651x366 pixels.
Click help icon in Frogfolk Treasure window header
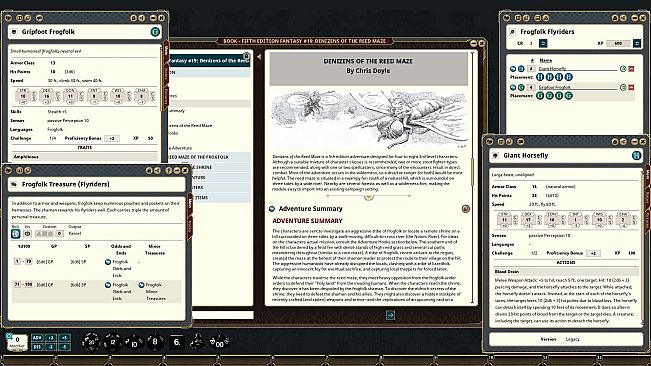pos(169,171)
